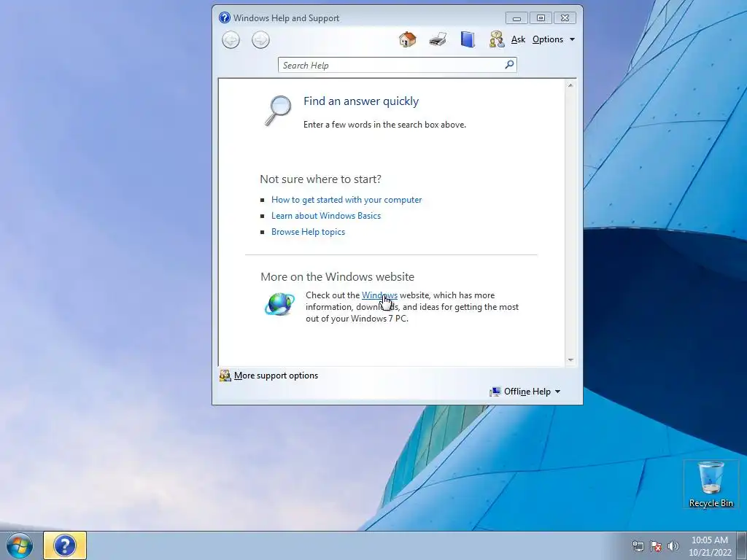Click the Show desktop strip beside clock
Viewport: 747px width, 560px height.
point(742,545)
